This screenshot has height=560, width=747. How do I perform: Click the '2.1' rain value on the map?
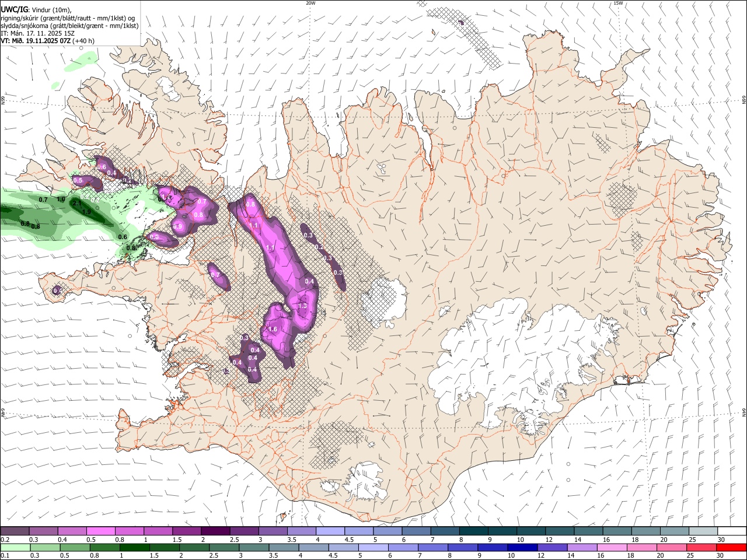pyautogui.click(x=76, y=204)
